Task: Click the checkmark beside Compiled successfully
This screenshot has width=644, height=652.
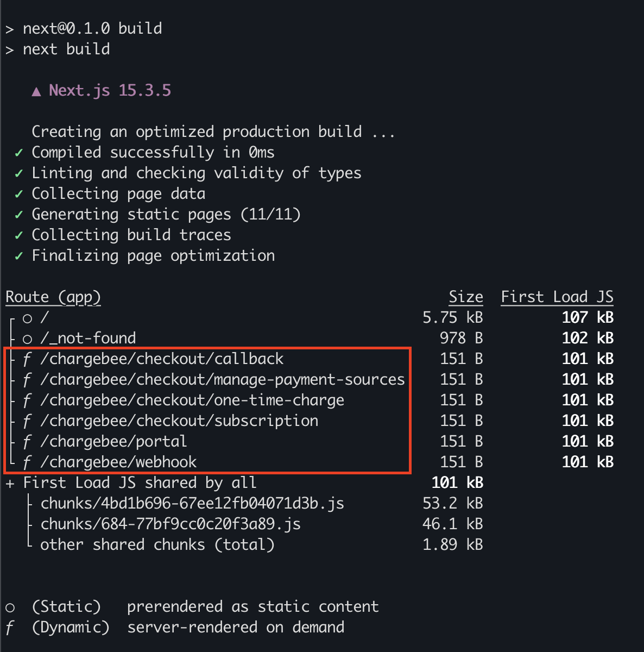Action: click(x=19, y=152)
